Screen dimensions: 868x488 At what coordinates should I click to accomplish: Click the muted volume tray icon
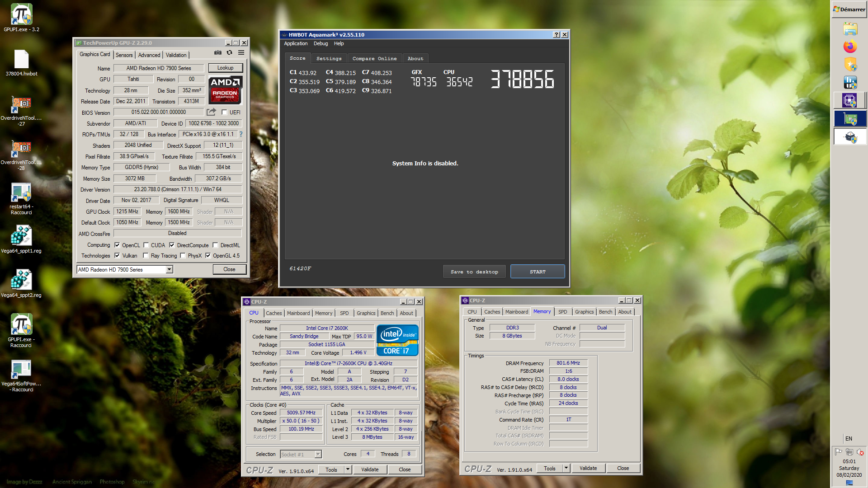pos(860,452)
